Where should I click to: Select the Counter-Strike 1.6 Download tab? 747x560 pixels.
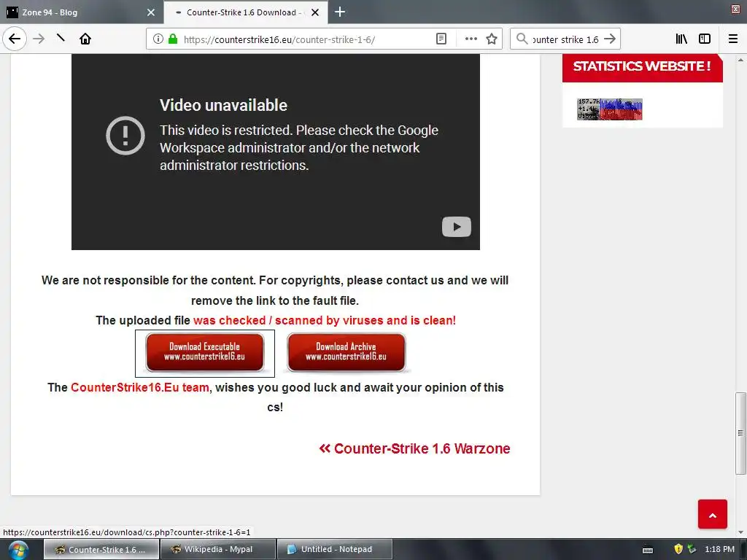(x=245, y=12)
